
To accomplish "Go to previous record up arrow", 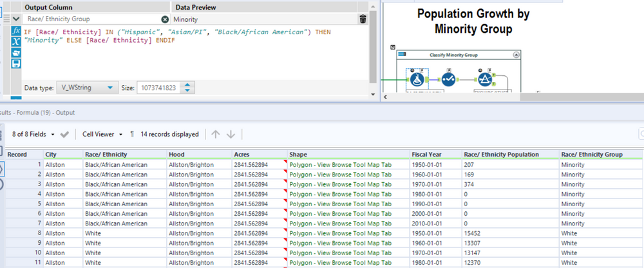I will click(x=216, y=135).
